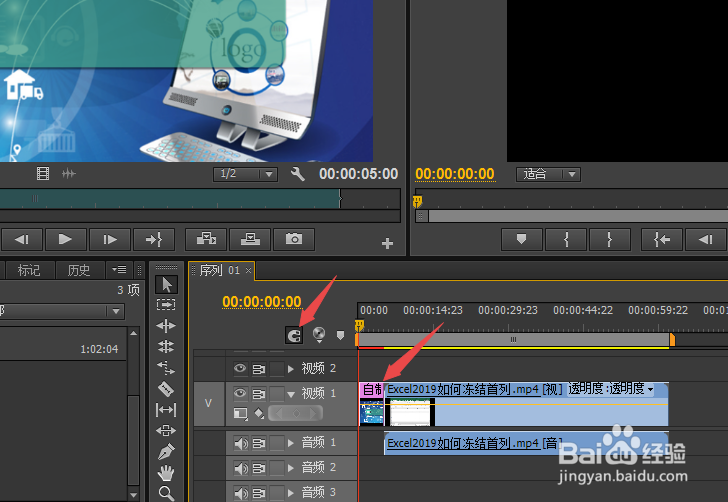Open the 适合 zoom level dropdown
Image resolution: width=728 pixels, height=502 pixels.
coord(548,174)
